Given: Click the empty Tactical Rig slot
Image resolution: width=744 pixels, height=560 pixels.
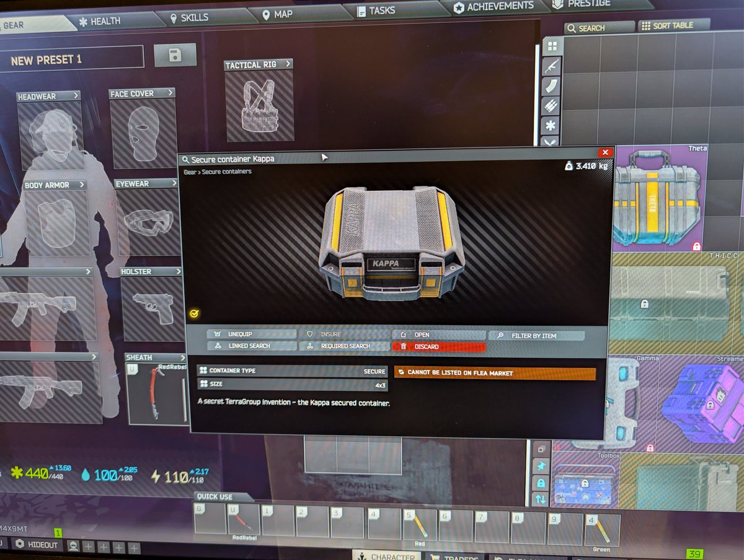Looking at the screenshot, I should 259,105.
